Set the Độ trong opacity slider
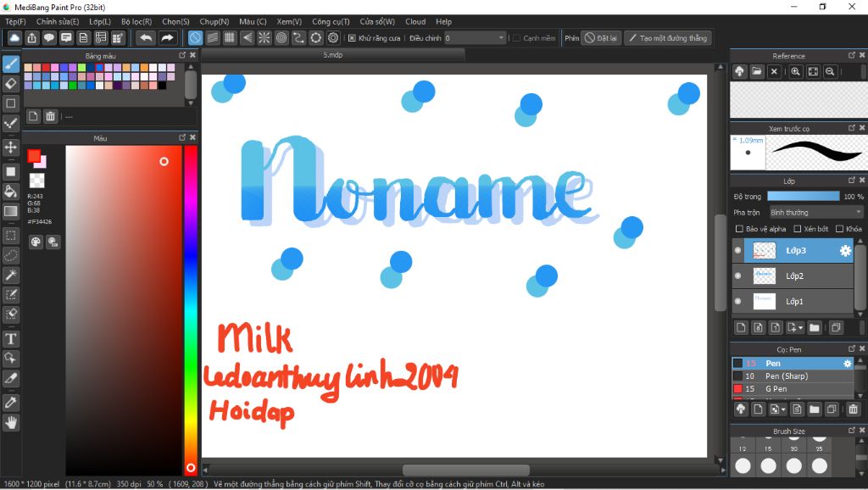 (804, 197)
